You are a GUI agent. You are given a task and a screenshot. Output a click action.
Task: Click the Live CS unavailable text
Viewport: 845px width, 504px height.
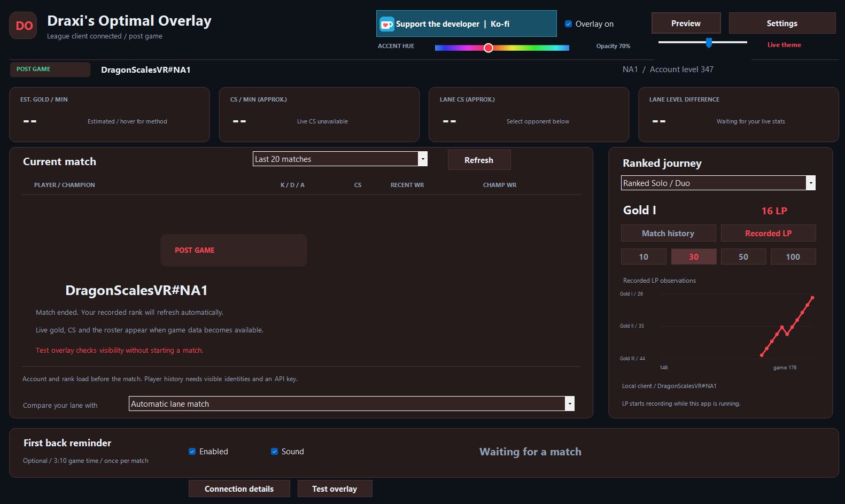(322, 121)
